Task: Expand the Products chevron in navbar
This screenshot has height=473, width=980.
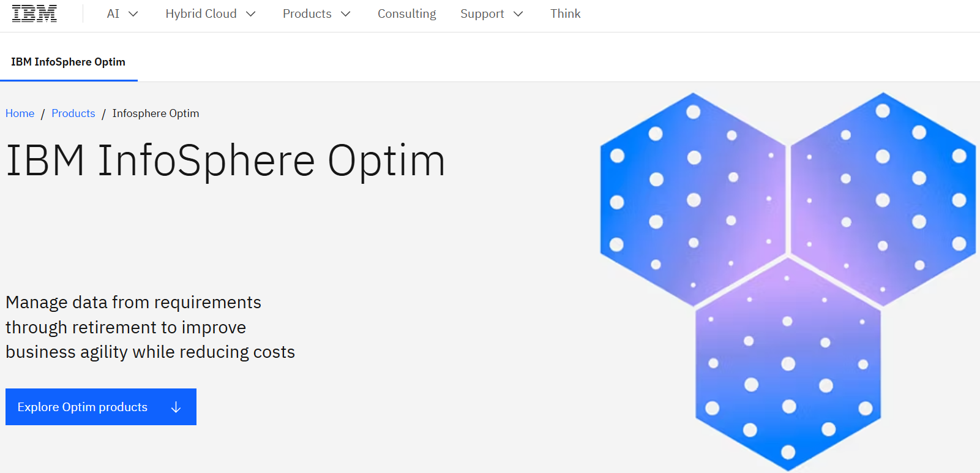Action: pyautogui.click(x=345, y=14)
